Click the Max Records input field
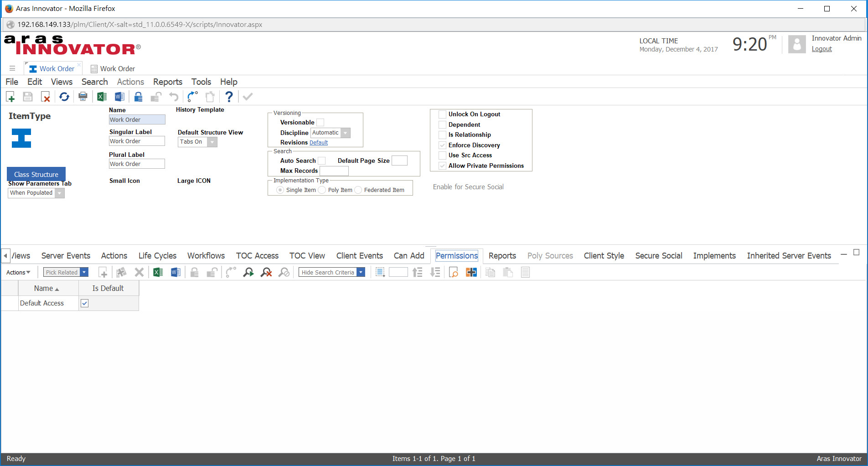The width and height of the screenshot is (868, 466). click(334, 171)
